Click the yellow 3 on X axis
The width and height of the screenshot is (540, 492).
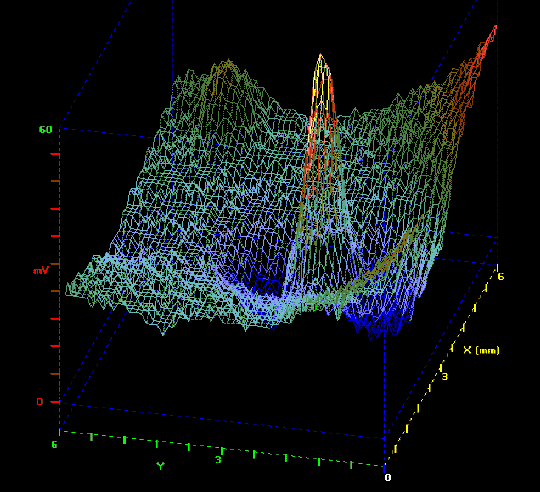(445, 377)
